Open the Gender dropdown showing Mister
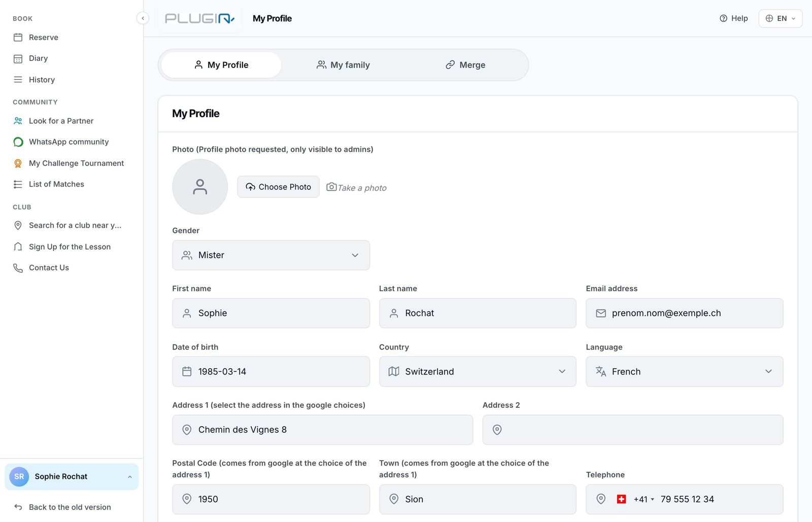812x522 pixels. [271, 255]
